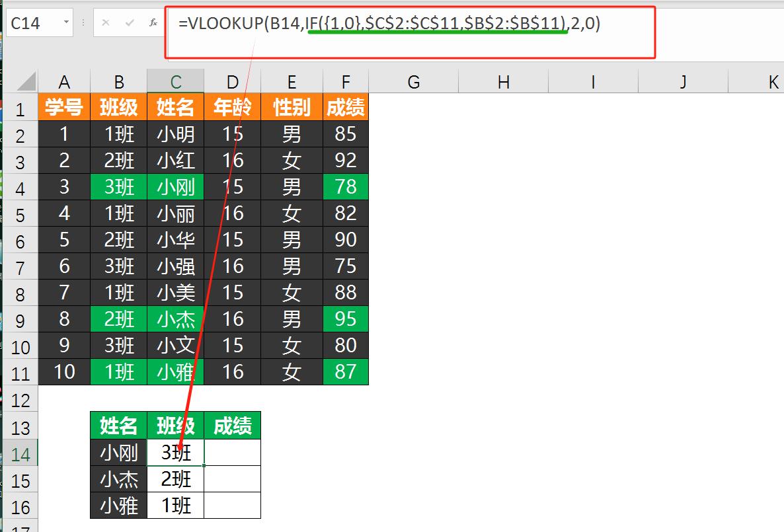Viewport: 784px width, 532px height.
Task: Select row 9 header
Action: click(20, 320)
